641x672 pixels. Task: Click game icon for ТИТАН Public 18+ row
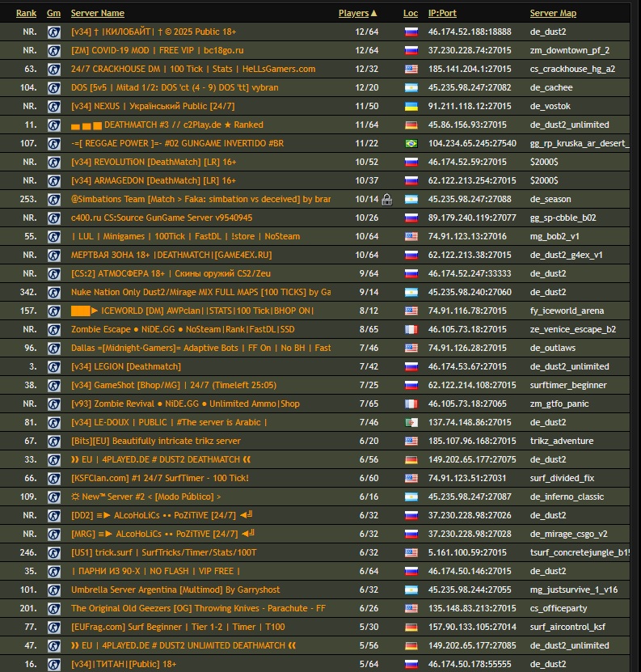(x=54, y=664)
